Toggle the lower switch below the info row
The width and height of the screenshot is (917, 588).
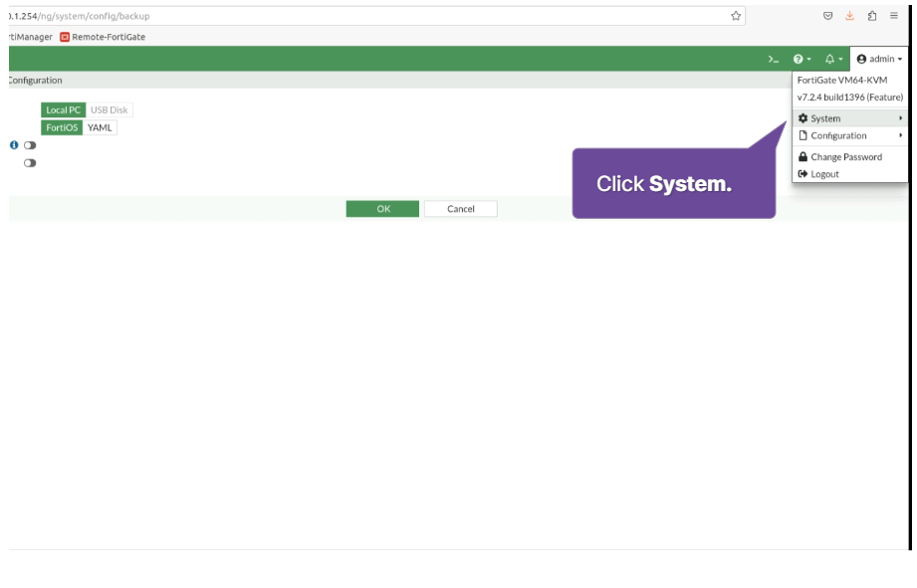click(30, 163)
